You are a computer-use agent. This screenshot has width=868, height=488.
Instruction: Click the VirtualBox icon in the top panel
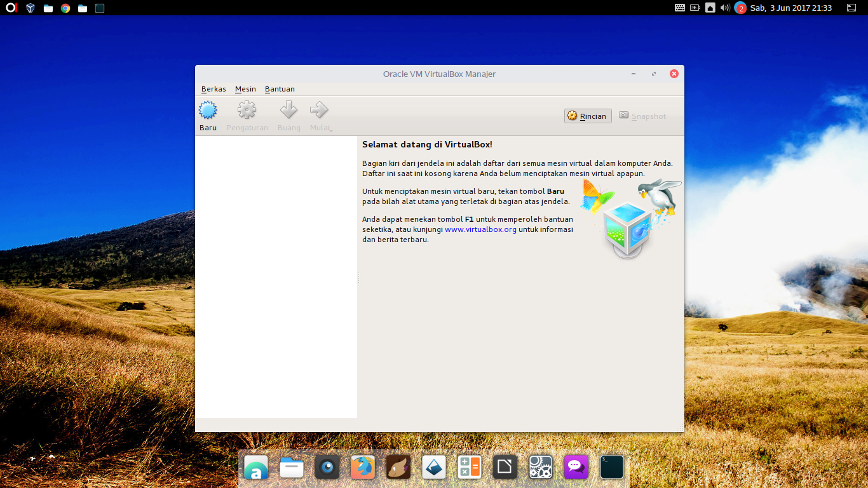pos(31,8)
